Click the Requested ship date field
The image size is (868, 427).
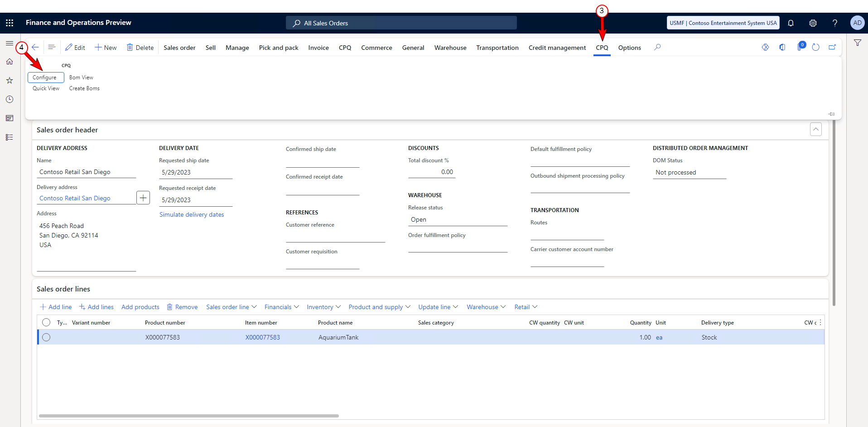tap(196, 172)
